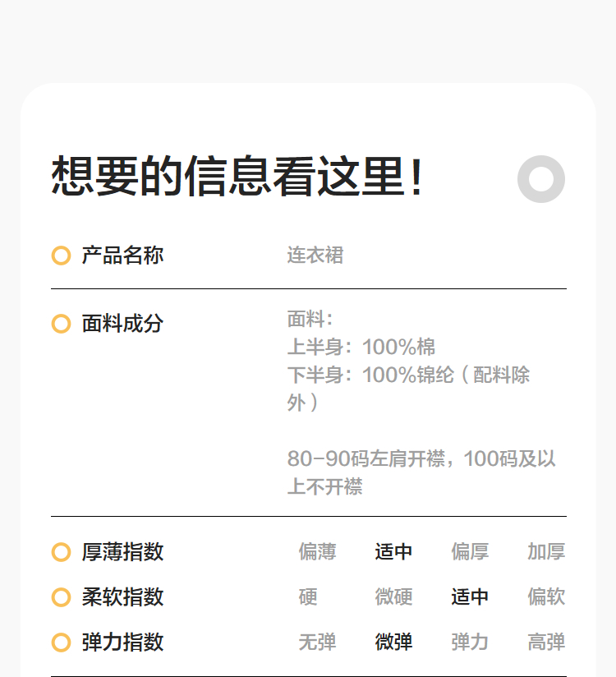
Task: Click the 想要的信息看这里 heading
Action: [x=238, y=177]
